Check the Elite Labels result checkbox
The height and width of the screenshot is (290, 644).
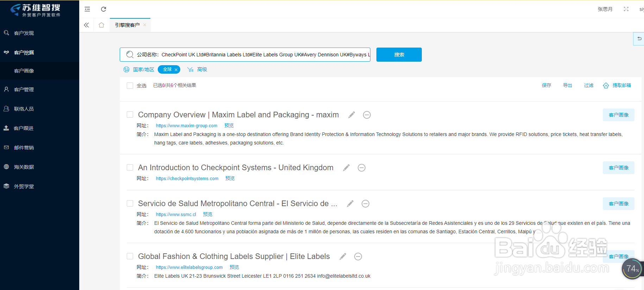point(130,256)
